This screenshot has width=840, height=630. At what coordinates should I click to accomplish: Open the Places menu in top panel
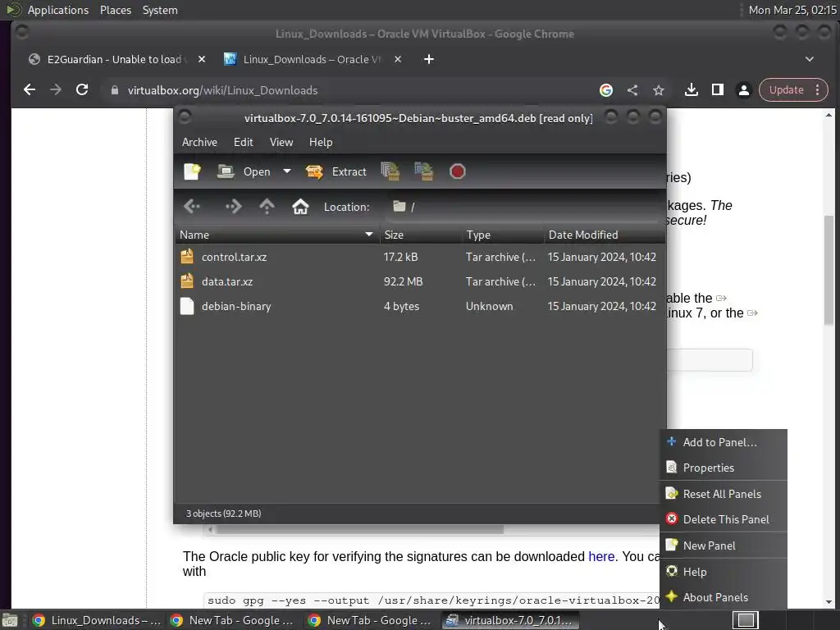115,10
